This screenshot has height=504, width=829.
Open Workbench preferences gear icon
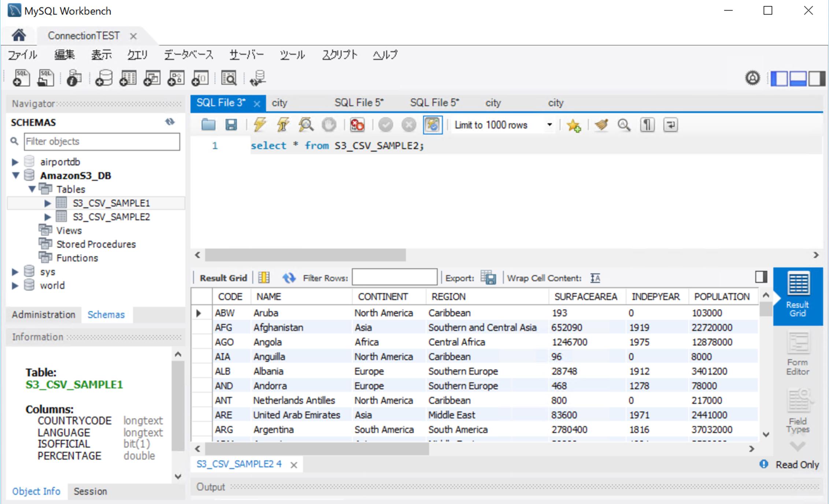coord(752,78)
